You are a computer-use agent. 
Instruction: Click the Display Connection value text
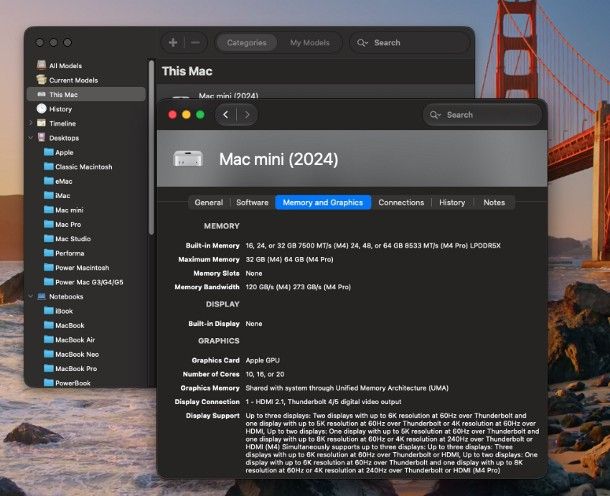tap(323, 401)
